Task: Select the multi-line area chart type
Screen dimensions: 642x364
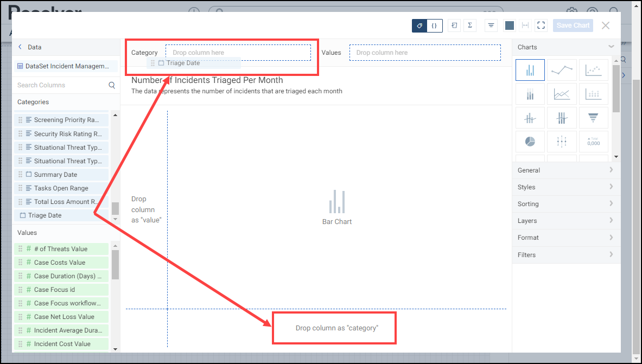Action: [562, 94]
